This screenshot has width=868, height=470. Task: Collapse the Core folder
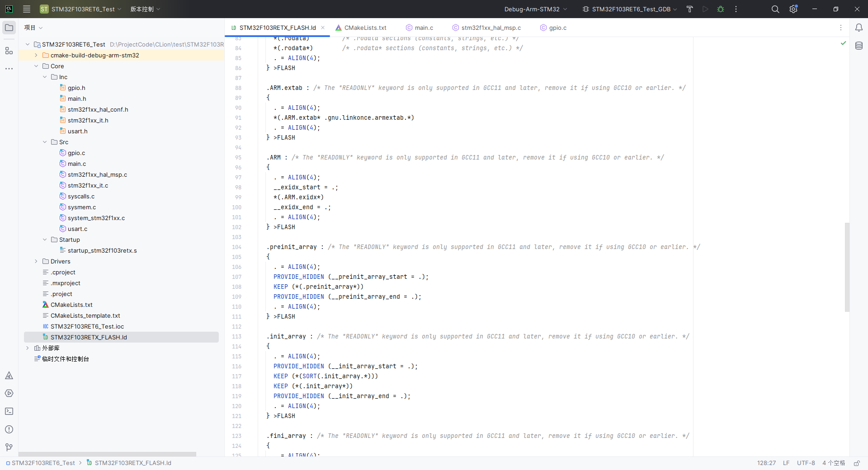36,66
